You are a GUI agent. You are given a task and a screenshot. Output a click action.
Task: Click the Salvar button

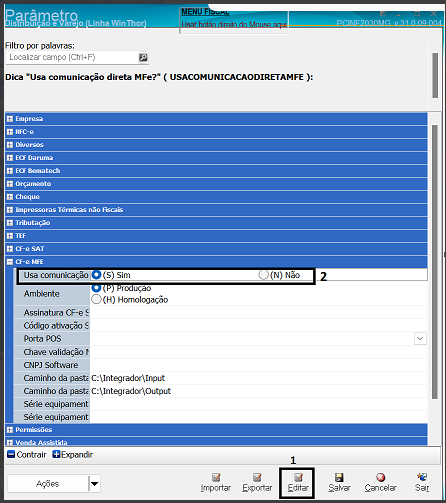pyautogui.click(x=339, y=483)
